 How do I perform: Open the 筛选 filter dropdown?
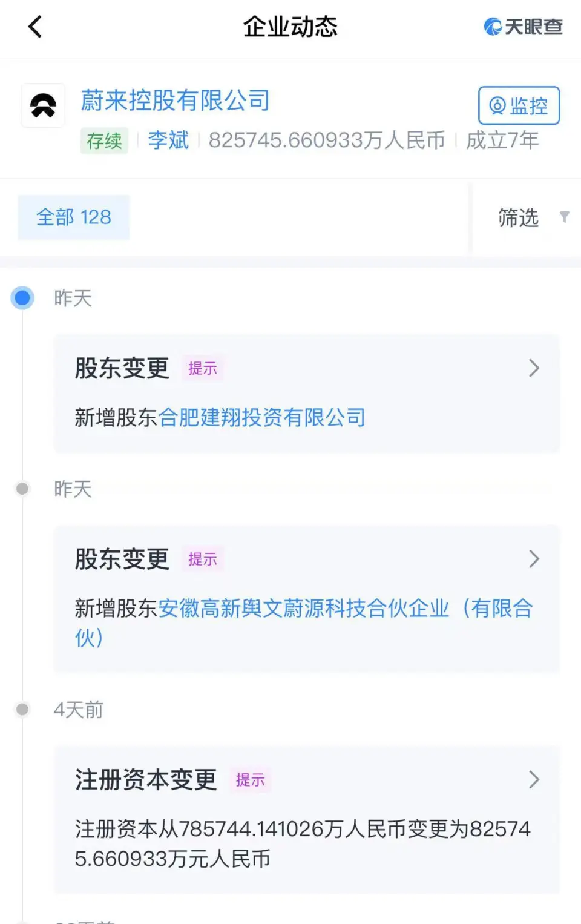519,217
